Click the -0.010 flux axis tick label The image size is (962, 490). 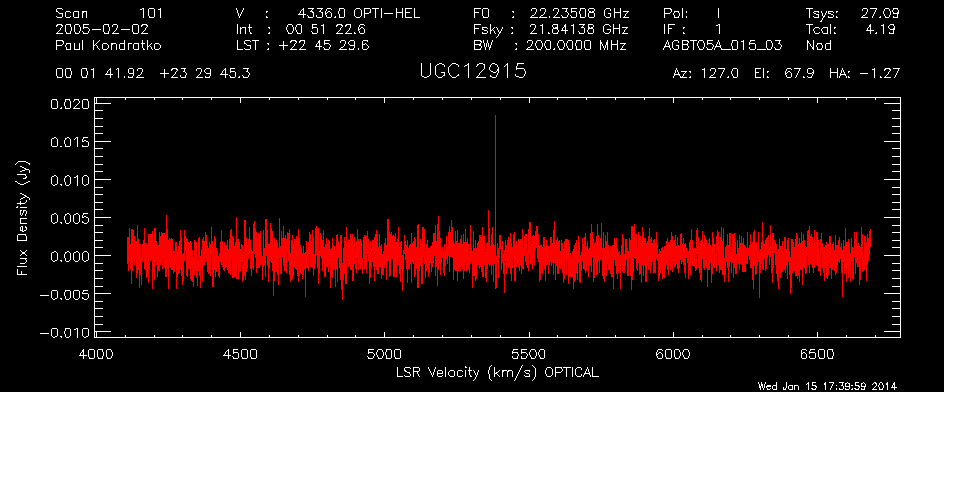(66, 332)
